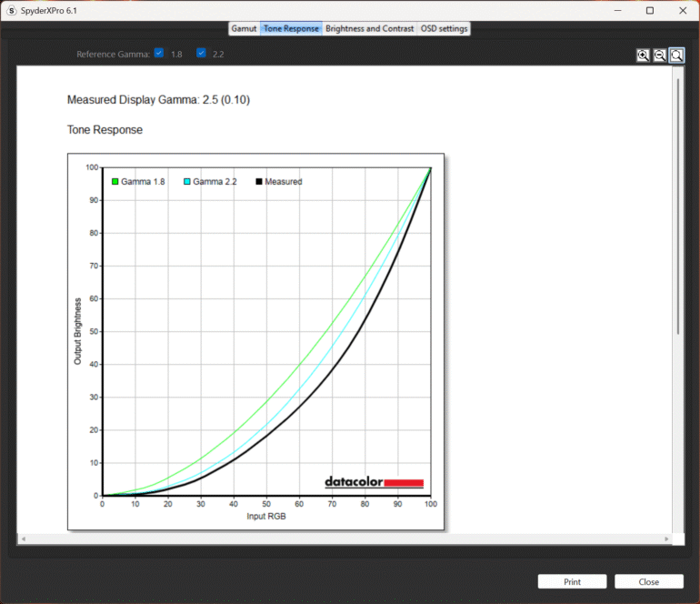700x604 pixels.
Task: Click the cyan Gamma 2.2 legend square
Action: (x=187, y=182)
